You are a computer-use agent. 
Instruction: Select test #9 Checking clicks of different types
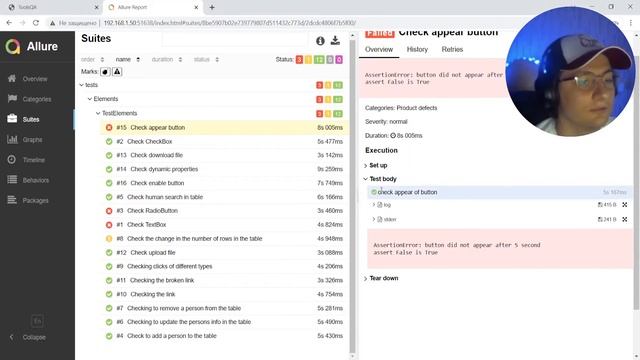click(x=224, y=266)
